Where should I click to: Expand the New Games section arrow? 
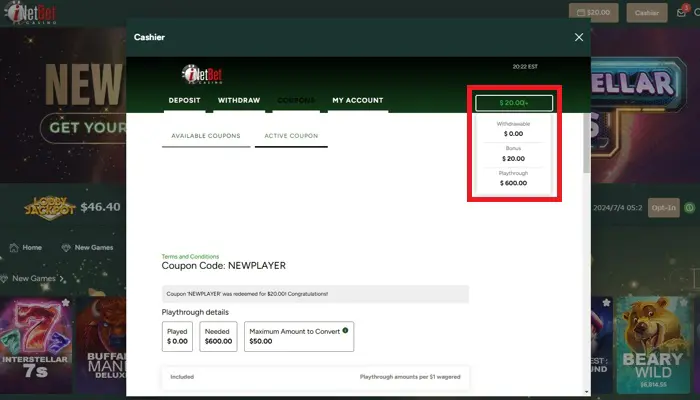(62, 279)
